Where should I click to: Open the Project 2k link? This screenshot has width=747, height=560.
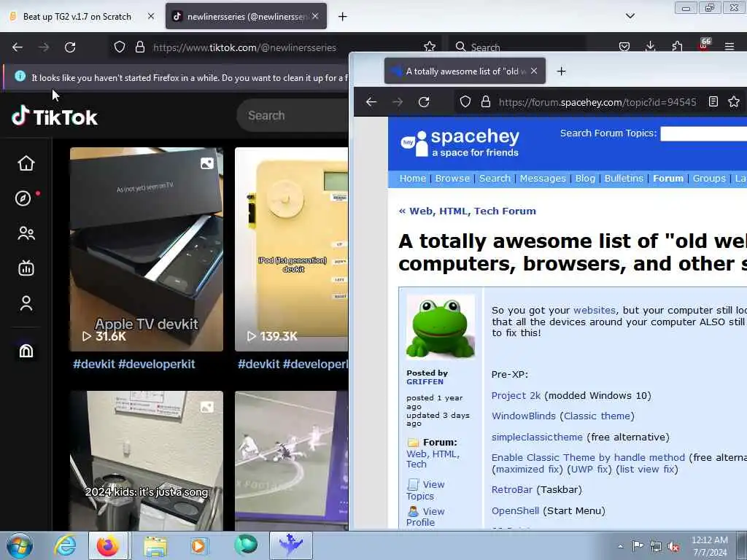coord(516,396)
